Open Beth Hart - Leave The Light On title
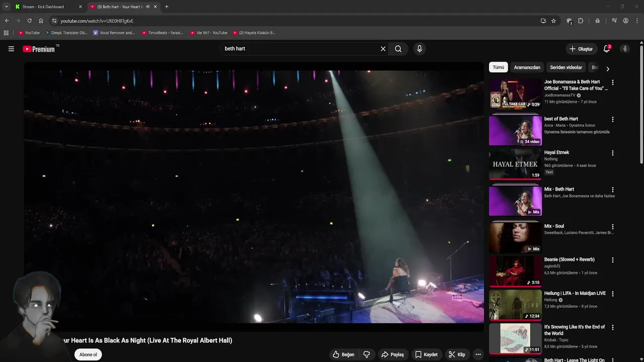The image size is (644, 362). point(574,359)
